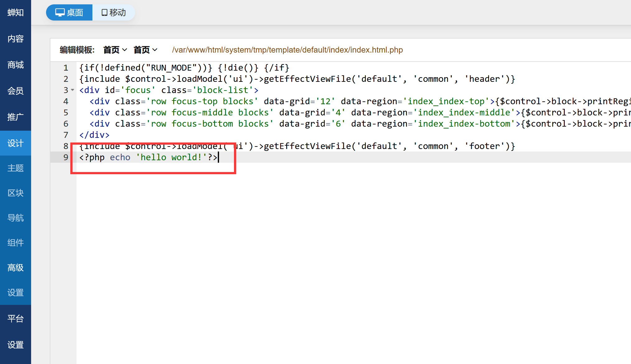Go to 内容 section in sidebar
Image resolution: width=631 pixels, height=364 pixels.
tap(16, 39)
